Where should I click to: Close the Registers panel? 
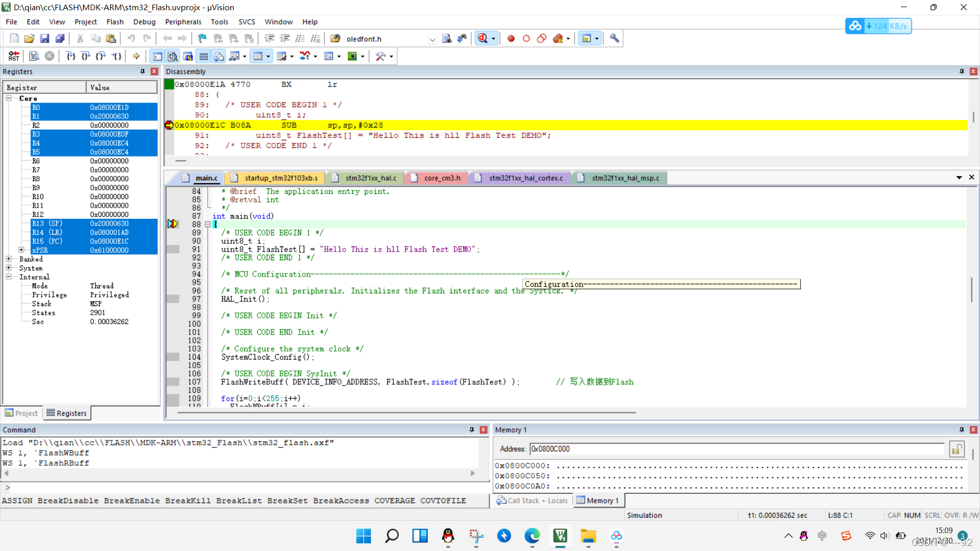[154, 71]
